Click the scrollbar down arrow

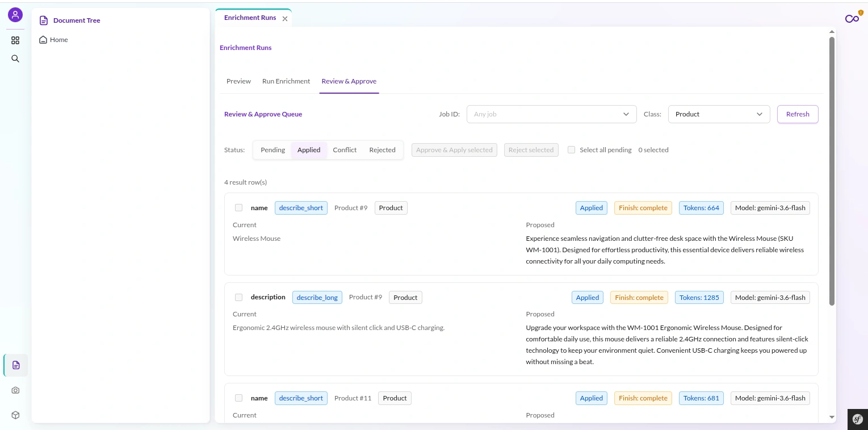click(832, 418)
